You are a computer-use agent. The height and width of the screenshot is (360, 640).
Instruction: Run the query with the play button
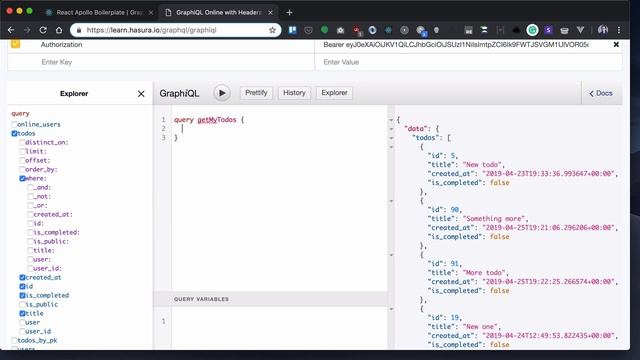pyautogui.click(x=222, y=93)
